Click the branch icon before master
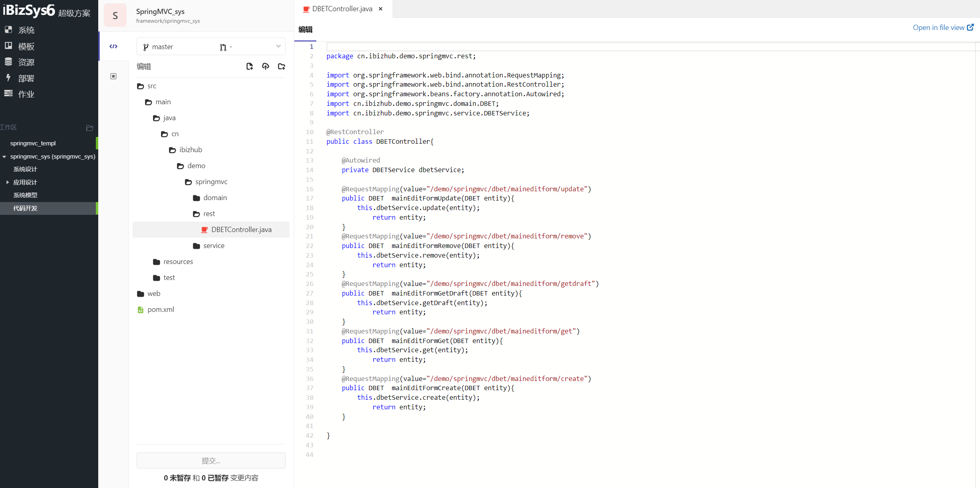 146,47
